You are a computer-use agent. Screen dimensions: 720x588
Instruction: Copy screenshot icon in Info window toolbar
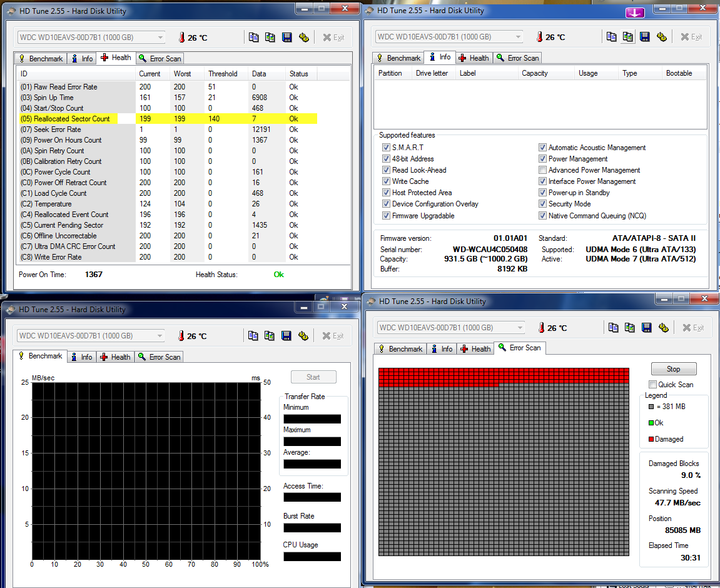(x=627, y=37)
